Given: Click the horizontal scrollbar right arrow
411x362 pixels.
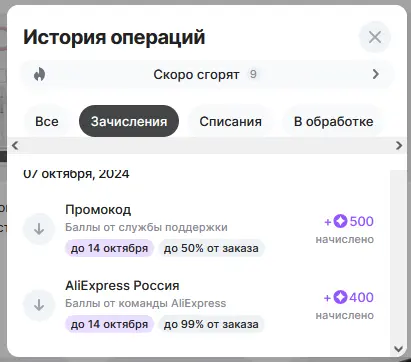Looking at the screenshot, I should pos(399,145).
